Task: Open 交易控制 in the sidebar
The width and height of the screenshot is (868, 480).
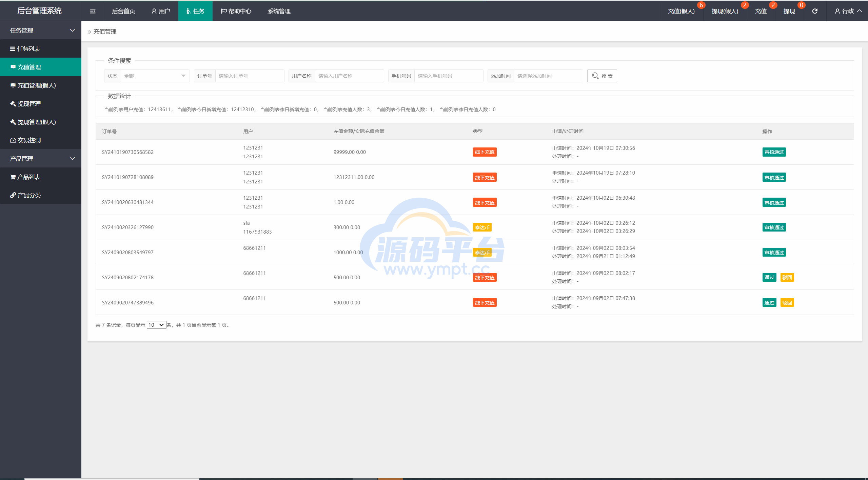Action: pyautogui.click(x=41, y=140)
